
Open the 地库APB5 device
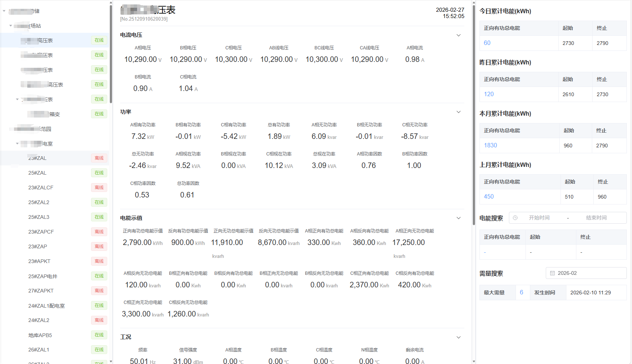click(x=40, y=335)
